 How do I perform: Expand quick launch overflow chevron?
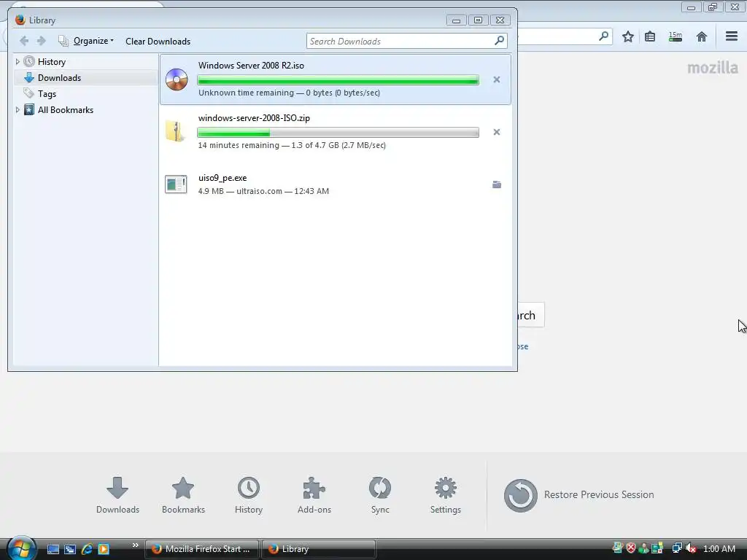(x=135, y=545)
